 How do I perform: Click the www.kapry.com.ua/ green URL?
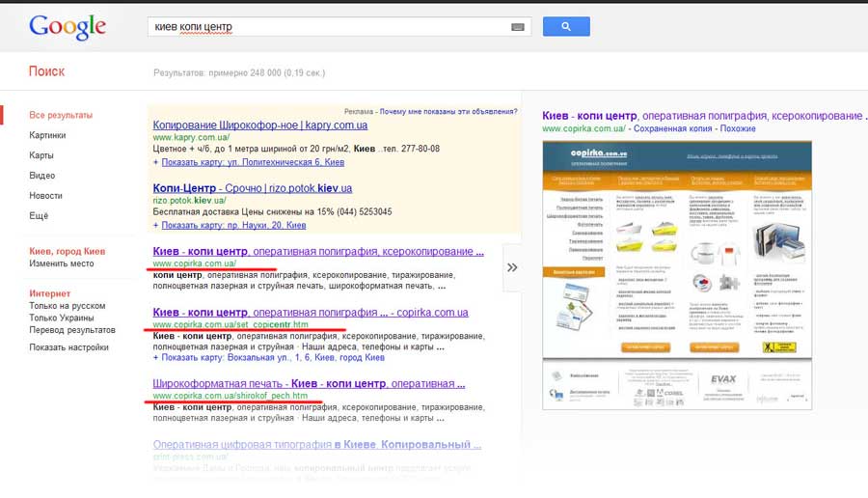point(191,137)
